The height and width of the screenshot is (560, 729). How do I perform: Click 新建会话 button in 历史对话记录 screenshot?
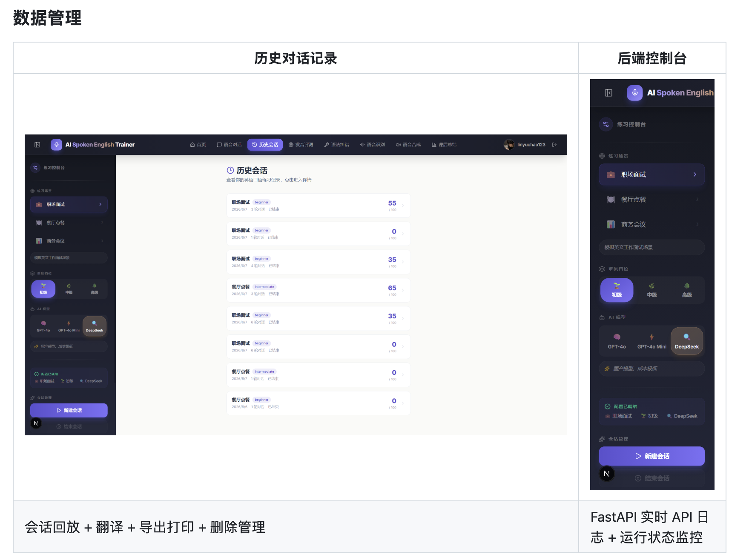[x=69, y=410]
